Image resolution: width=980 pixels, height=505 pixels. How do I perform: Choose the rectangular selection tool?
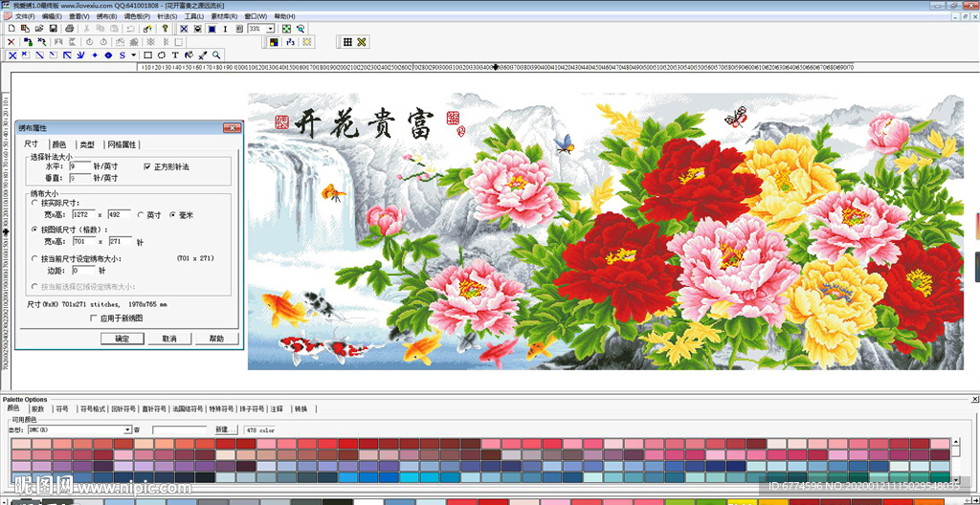click(x=148, y=55)
